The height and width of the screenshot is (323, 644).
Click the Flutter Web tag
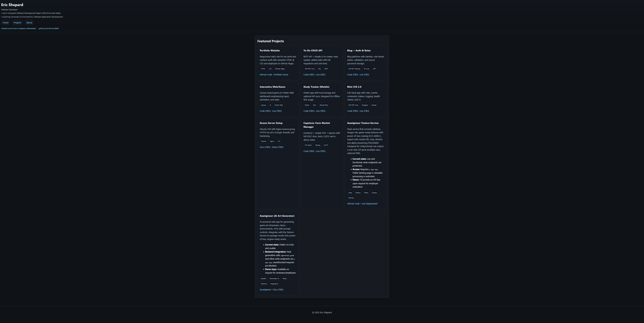click(x=279, y=105)
